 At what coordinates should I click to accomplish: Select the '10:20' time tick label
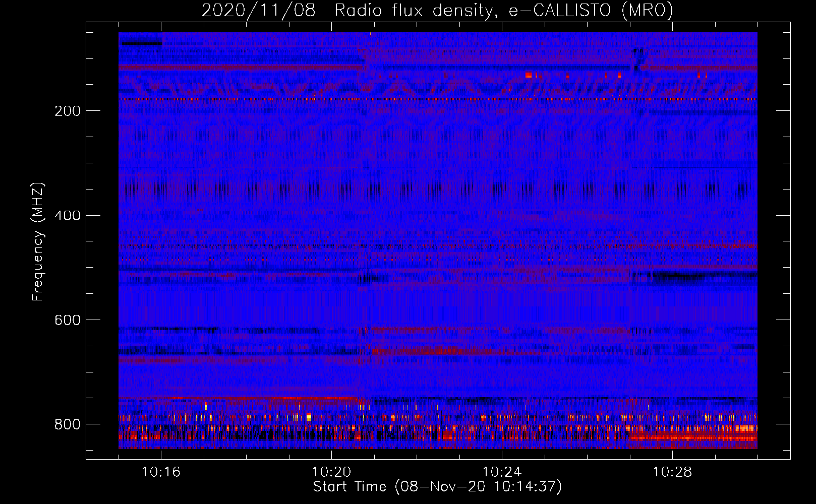pyautogui.click(x=332, y=472)
